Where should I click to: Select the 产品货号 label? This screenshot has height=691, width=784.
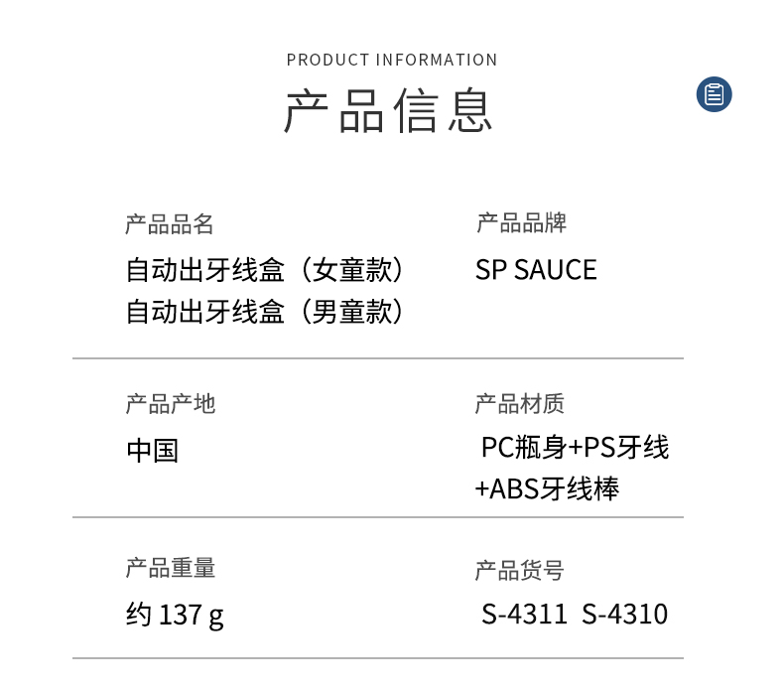520,571
